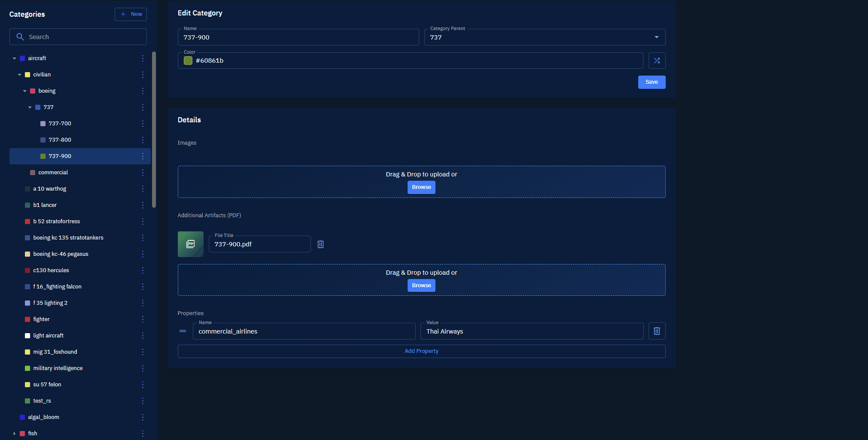Click the drag handle of commercial_airlines property
Image resolution: width=868 pixels, height=440 pixels.
183,331
